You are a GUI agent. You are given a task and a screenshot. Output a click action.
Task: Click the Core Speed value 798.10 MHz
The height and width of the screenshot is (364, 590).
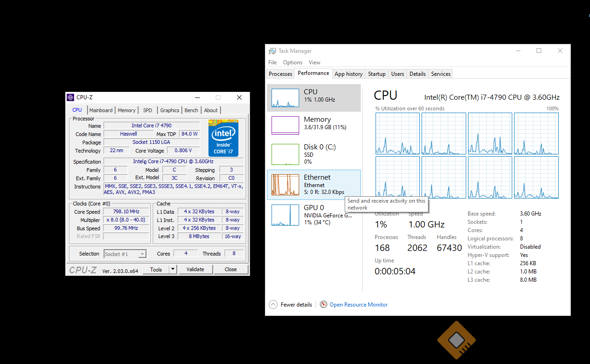pos(126,211)
